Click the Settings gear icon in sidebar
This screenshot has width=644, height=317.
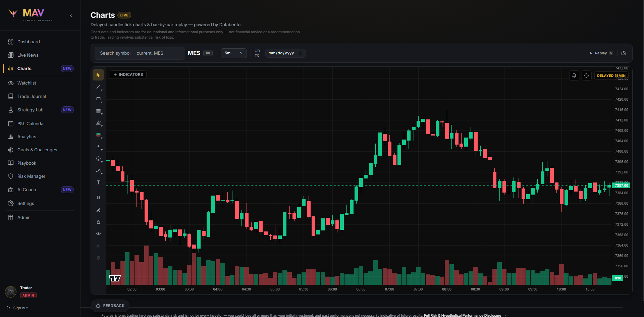click(11, 203)
